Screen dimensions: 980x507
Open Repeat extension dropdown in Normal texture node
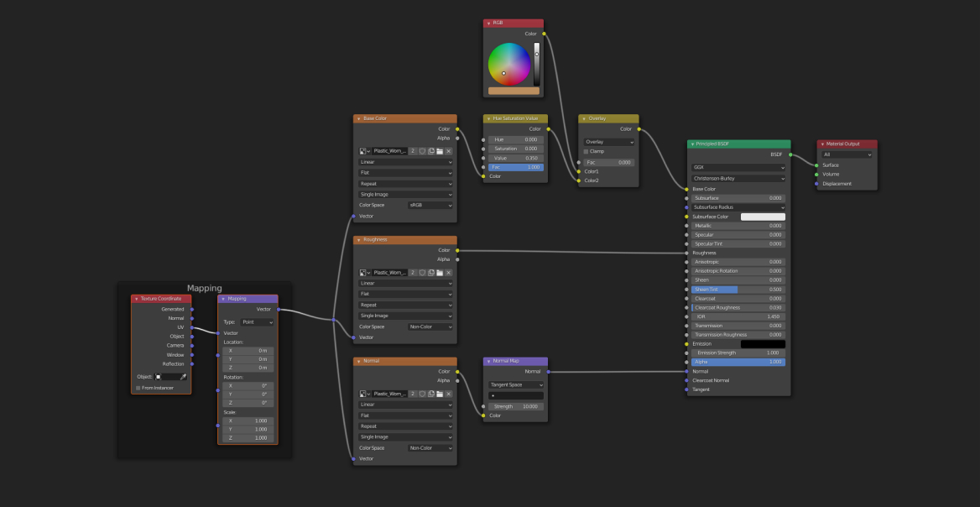point(405,426)
